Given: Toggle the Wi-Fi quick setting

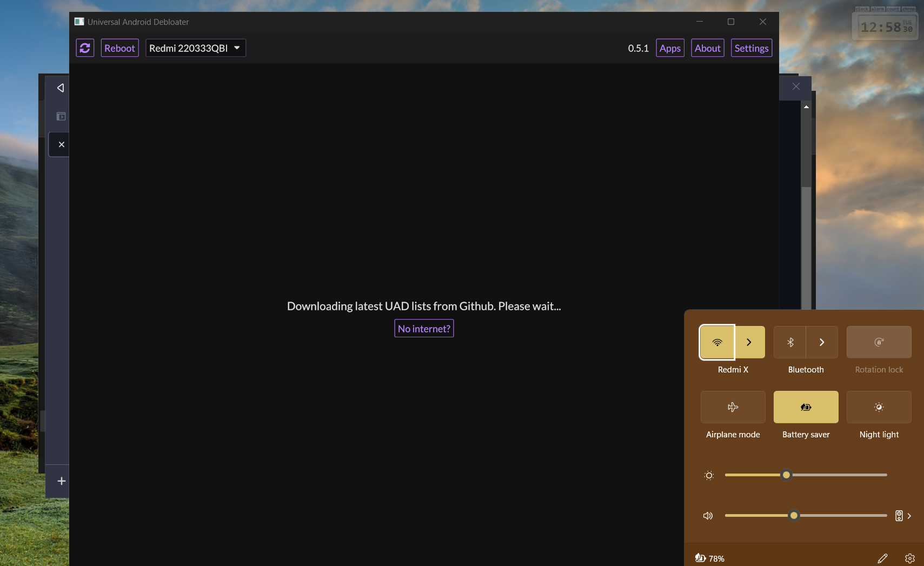Looking at the screenshot, I should coord(717,342).
